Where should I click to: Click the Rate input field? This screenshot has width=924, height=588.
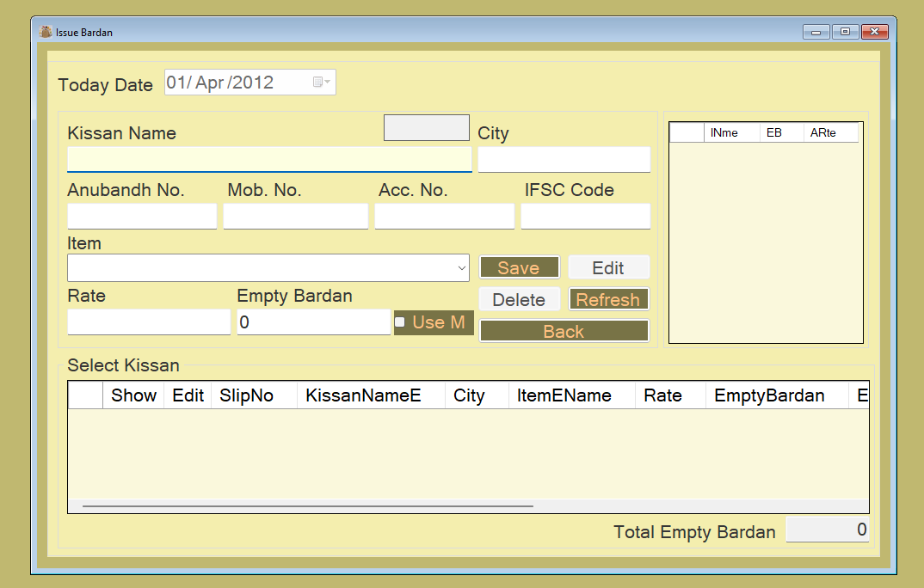(x=149, y=322)
